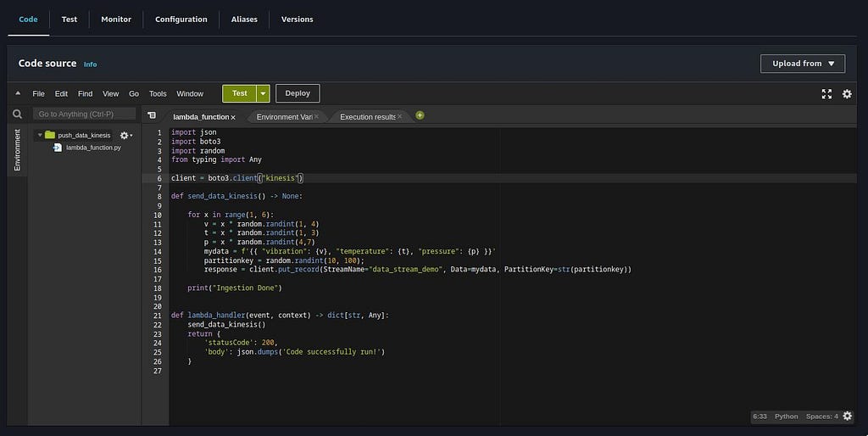This screenshot has width=868, height=436.
Task: Click the client.put_record code line
Action: click(x=417, y=269)
